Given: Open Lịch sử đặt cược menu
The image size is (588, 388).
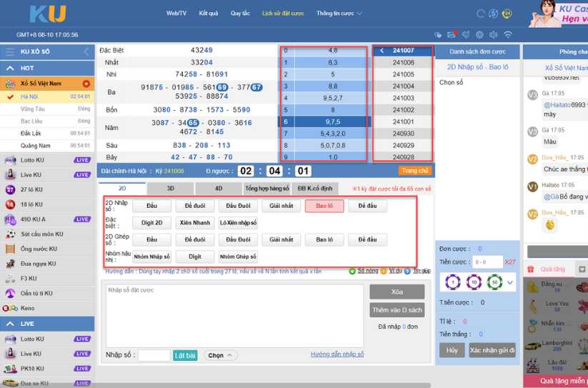Looking at the screenshot, I should coord(283,13).
